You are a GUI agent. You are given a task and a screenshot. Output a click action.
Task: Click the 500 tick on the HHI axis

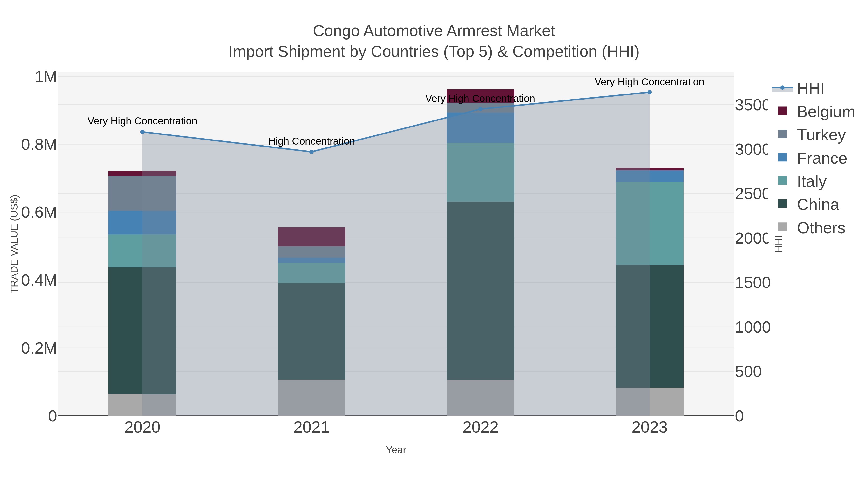pos(748,371)
